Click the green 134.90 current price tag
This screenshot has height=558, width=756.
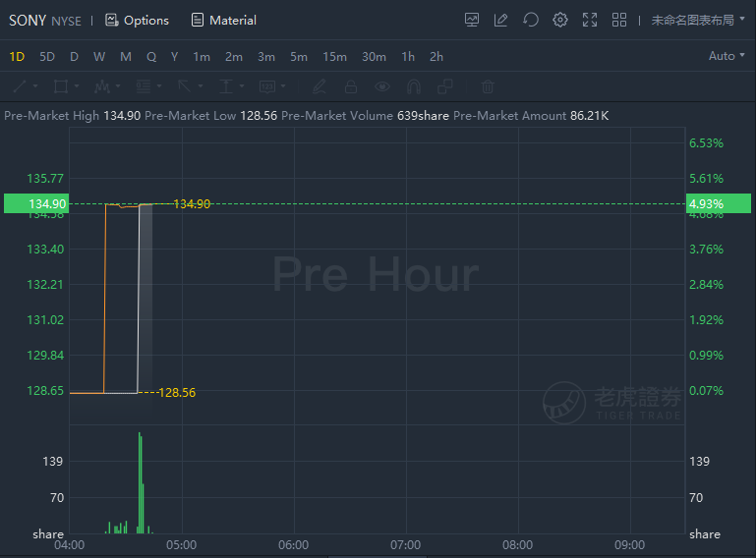36,203
